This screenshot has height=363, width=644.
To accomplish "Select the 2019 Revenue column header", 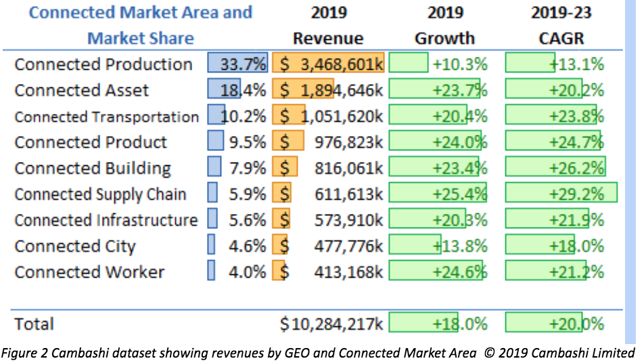I will (x=328, y=25).
